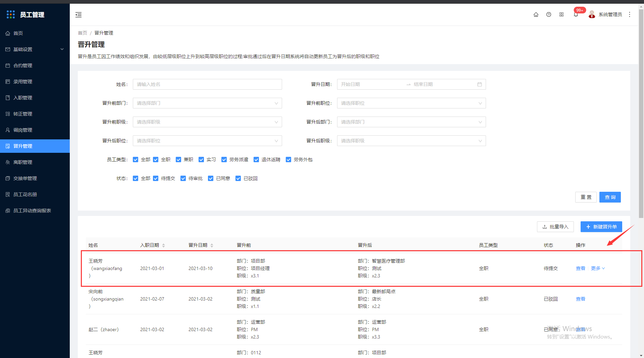Open 转正管理 sidebar menu item
The width and height of the screenshot is (644, 358).
point(35,114)
